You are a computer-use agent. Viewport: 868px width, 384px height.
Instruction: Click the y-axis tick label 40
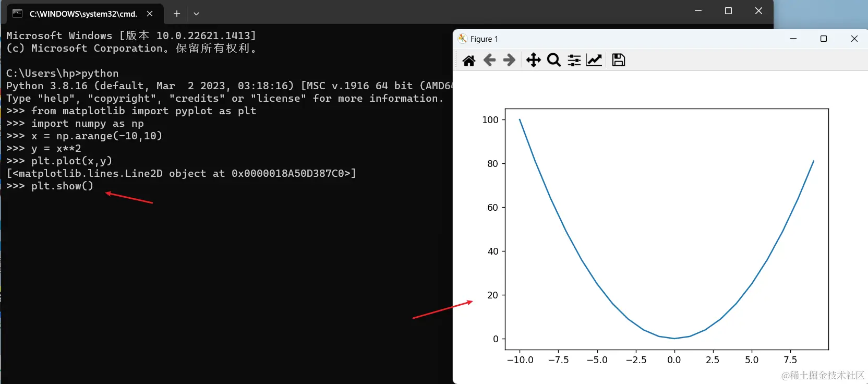pos(493,251)
